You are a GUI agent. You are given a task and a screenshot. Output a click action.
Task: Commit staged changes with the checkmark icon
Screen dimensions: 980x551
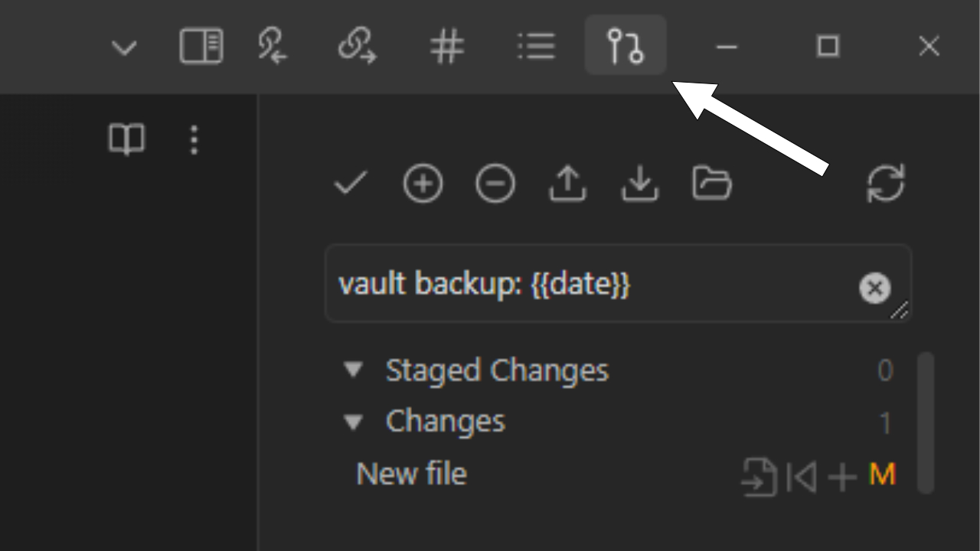349,184
